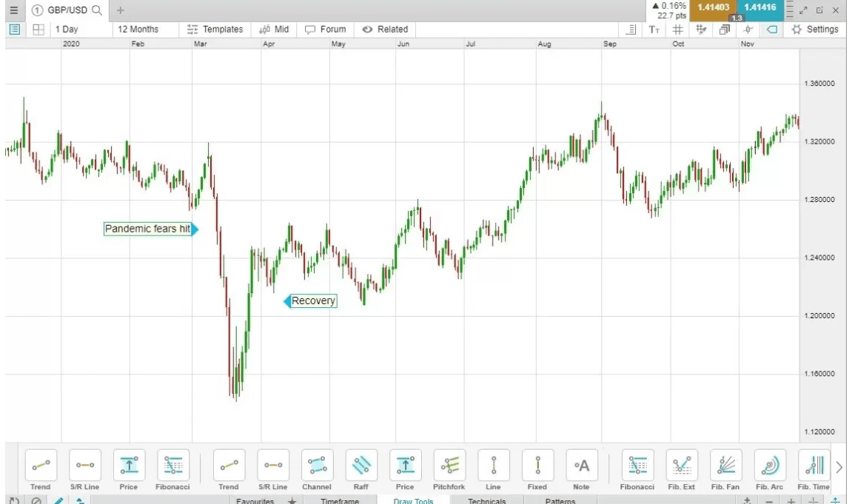Open the 1 Day timeframe selector
852x504 pixels.
67,29
